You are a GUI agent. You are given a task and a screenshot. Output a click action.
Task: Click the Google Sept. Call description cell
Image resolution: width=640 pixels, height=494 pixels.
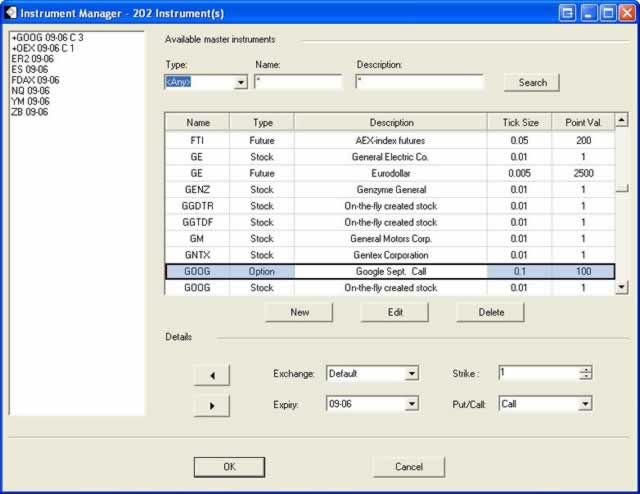click(x=391, y=271)
